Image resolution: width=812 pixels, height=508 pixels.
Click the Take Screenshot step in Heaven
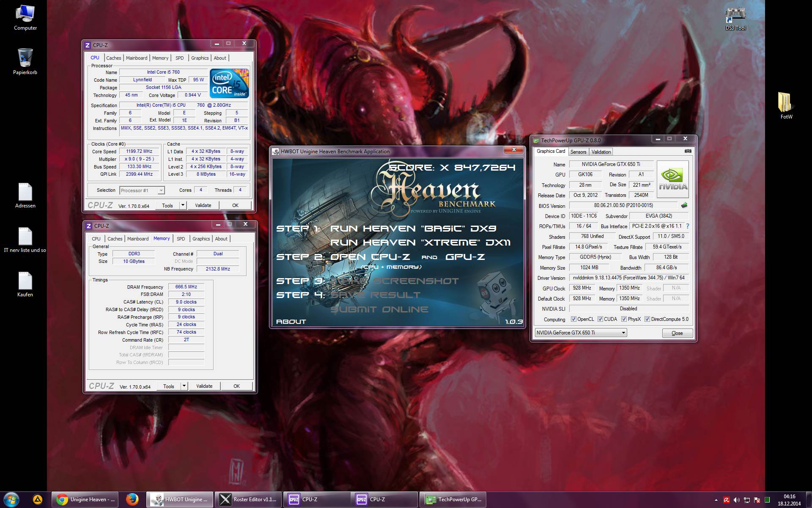point(394,281)
